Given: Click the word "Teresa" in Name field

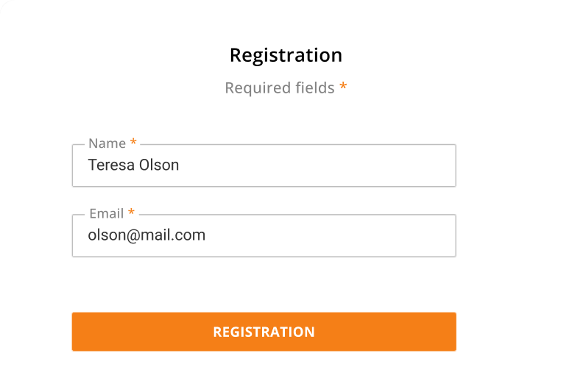Looking at the screenshot, I should pyautogui.click(x=110, y=165).
